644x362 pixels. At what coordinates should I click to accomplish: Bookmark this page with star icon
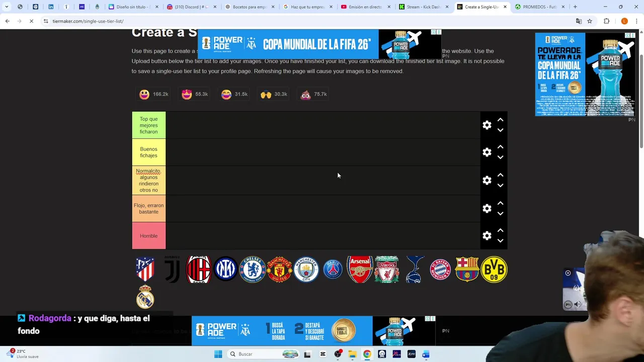pyautogui.click(x=590, y=21)
